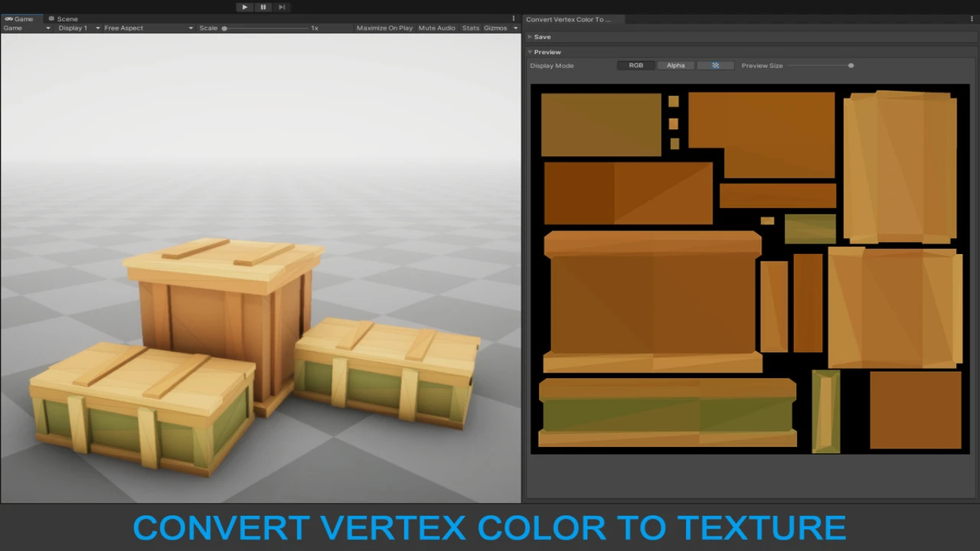Set display mode to RGB
The image size is (980, 551).
(636, 66)
